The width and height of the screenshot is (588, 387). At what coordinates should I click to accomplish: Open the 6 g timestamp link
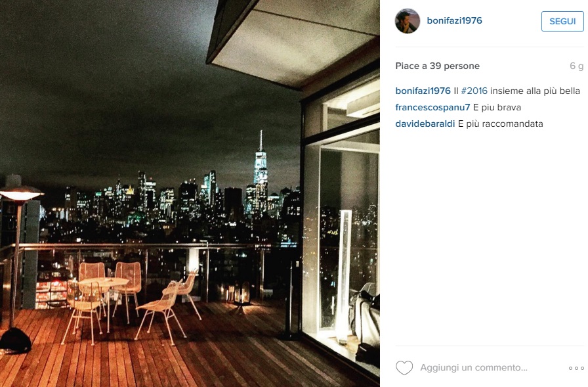(x=577, y=66)
